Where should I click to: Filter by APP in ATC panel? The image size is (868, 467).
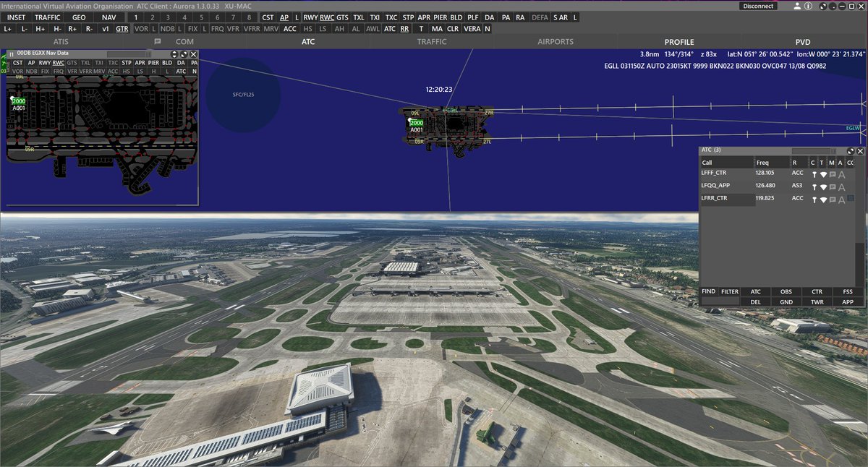click(x=848, y=302)
